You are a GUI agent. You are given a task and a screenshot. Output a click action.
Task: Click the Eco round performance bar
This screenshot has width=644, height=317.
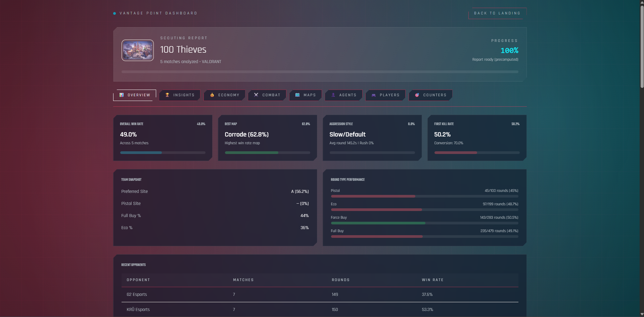pyautogui.click(x=424, y=210)
